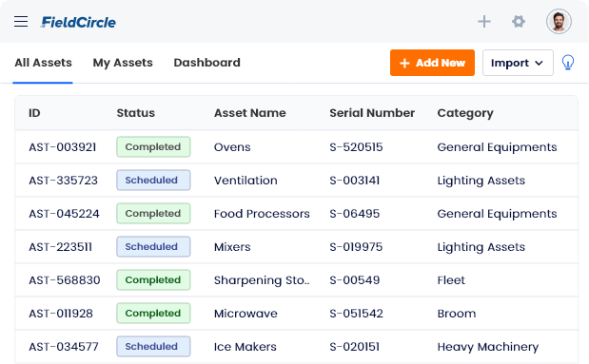This screenshot has width=589, height=364.
Task: Select asset ID AST-011928
Action: (61, 314)
